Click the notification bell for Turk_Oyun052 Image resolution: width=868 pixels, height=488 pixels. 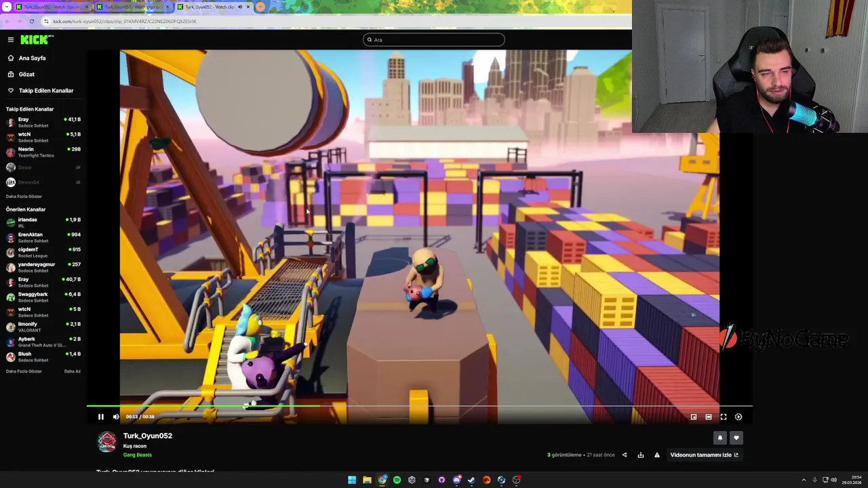(720, 438)
